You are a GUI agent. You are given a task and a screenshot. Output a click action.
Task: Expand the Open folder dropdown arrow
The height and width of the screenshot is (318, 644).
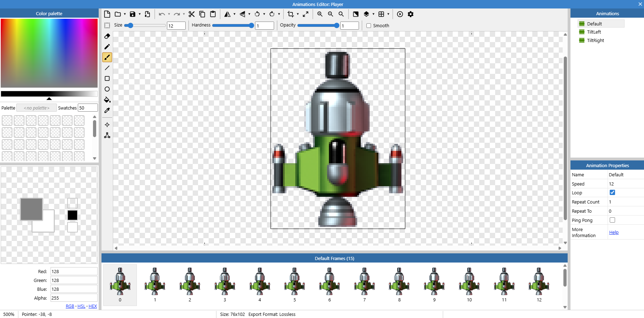click(x=125, y=14)
